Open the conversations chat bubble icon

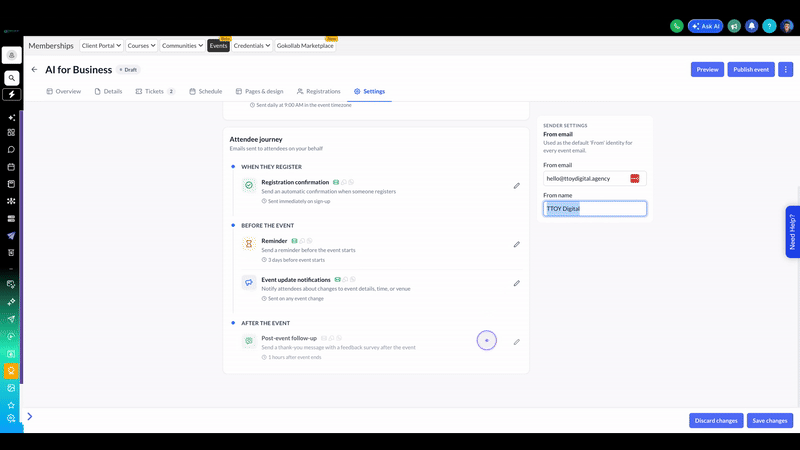(11, 149)
